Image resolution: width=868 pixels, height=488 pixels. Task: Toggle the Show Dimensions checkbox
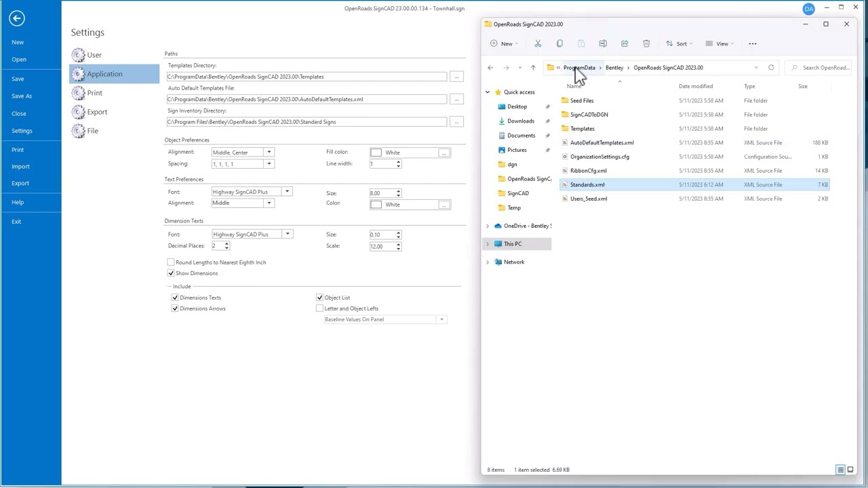coord(171,273)
